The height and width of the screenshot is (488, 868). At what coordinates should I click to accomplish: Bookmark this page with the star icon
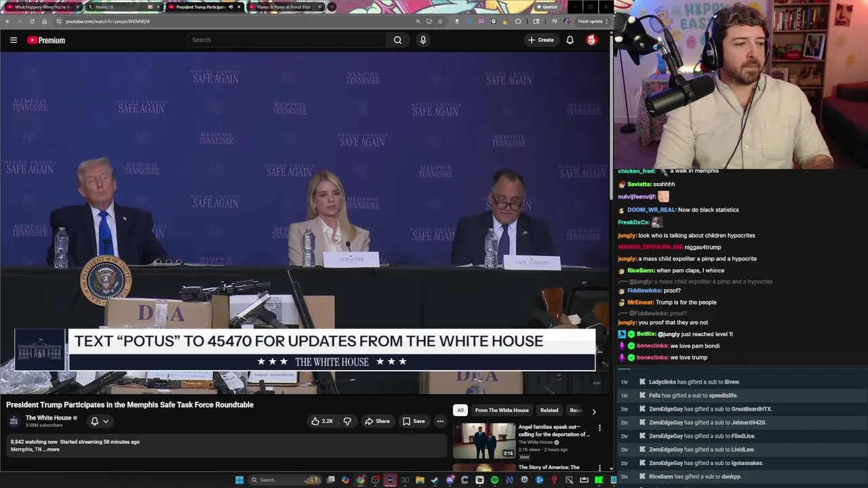pos(440,21)
